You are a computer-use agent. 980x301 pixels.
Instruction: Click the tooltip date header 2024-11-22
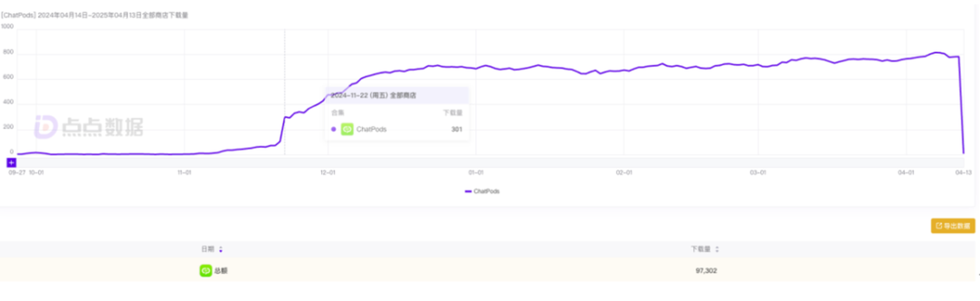373,95
